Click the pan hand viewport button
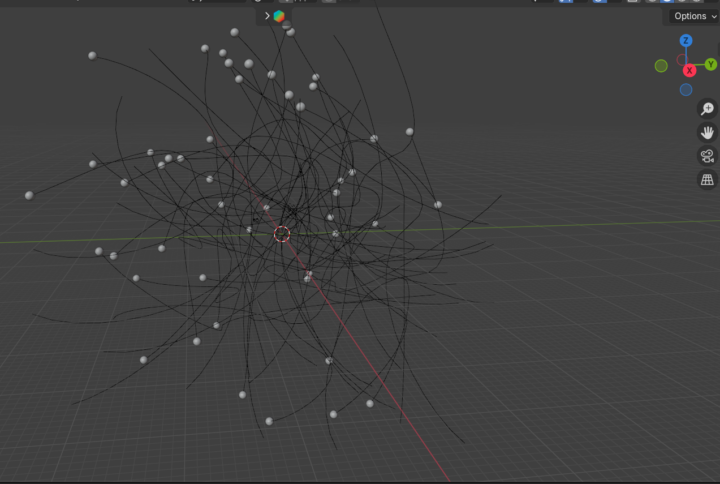Viewport: 720px width, 484px height. (x=707, y=132)
